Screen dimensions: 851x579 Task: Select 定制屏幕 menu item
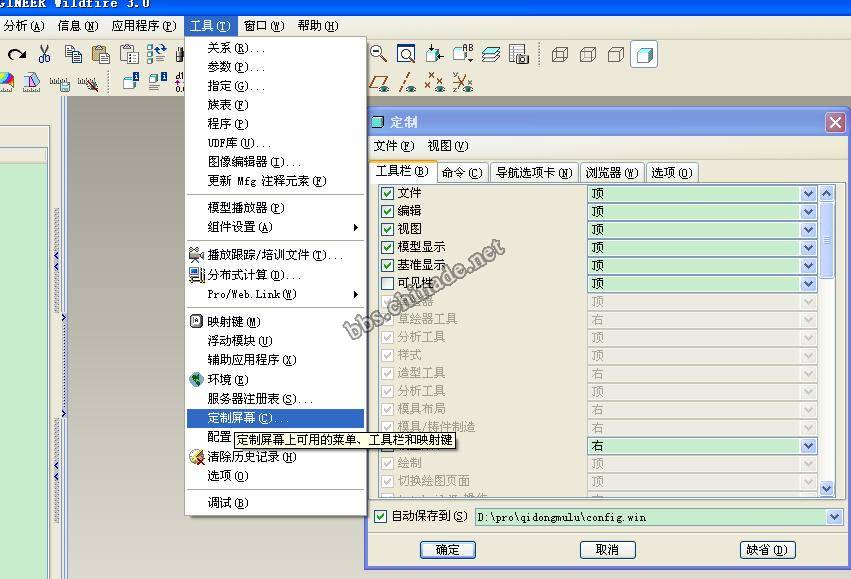(275, 418)
